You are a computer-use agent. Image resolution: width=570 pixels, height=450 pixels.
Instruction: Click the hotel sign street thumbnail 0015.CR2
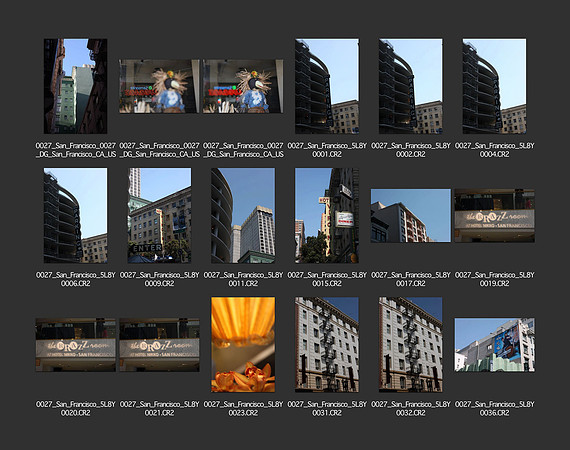(x=327, y=215)
